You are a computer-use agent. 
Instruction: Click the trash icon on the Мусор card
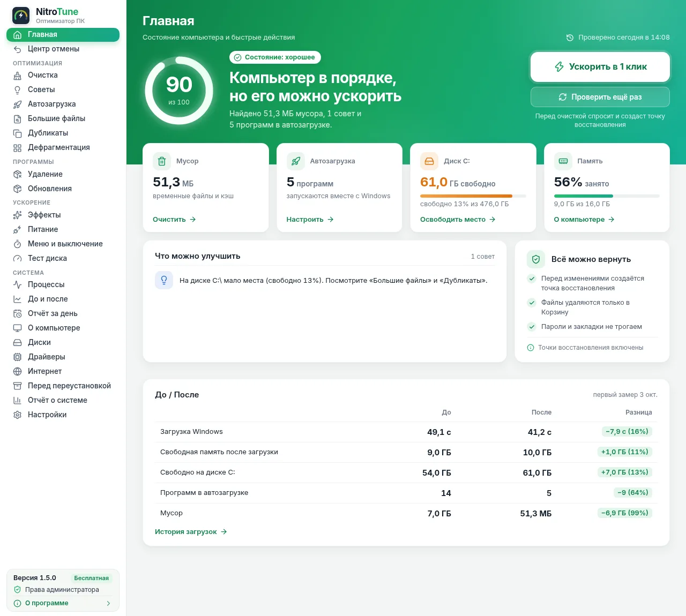[x=162, y=161]
